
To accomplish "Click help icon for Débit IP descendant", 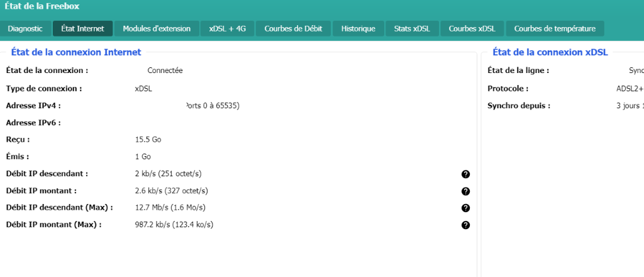I will (465, 174).
